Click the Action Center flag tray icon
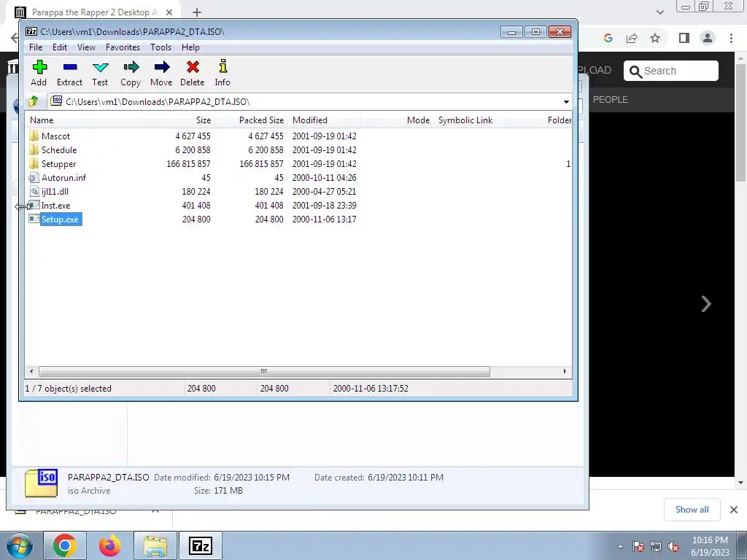747x560 pixels. tap(638, 547)
